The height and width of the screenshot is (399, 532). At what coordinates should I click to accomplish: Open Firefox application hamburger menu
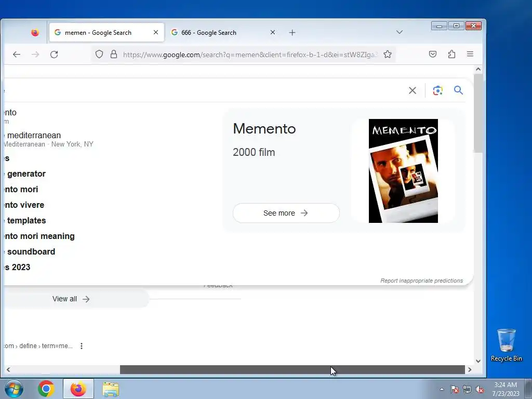[470, 54]
